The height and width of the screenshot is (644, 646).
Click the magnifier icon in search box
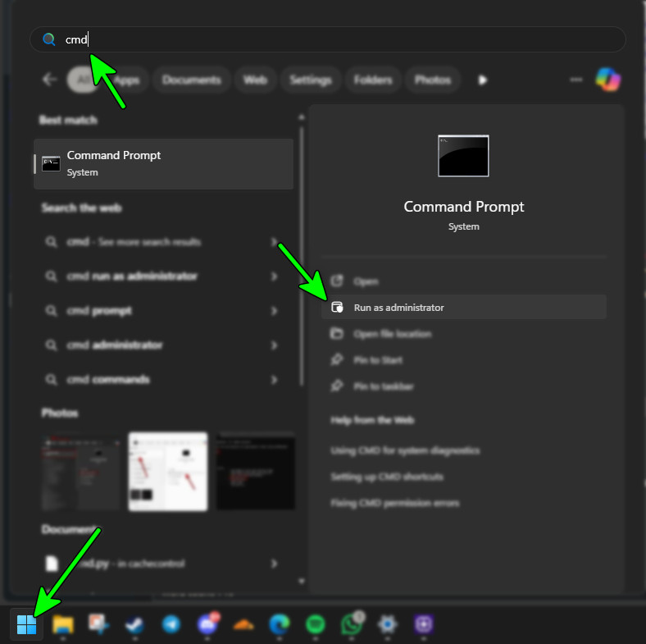[49, 39]
